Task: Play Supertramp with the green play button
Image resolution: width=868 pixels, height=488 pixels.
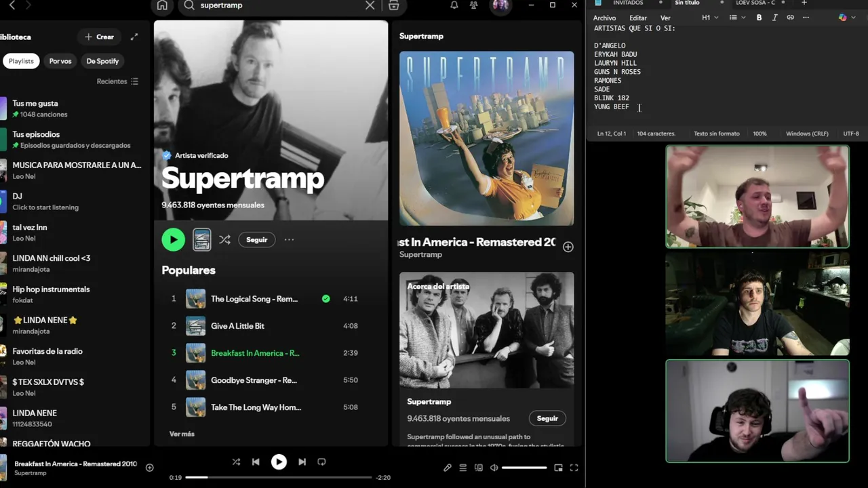Action: tap(173, 239)
